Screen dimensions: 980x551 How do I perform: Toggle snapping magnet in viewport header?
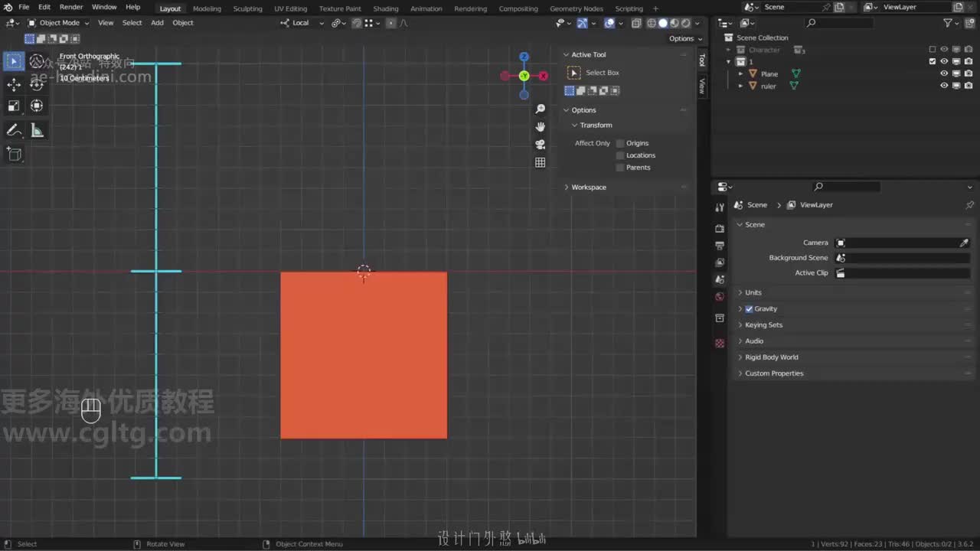tap(357, 23)
